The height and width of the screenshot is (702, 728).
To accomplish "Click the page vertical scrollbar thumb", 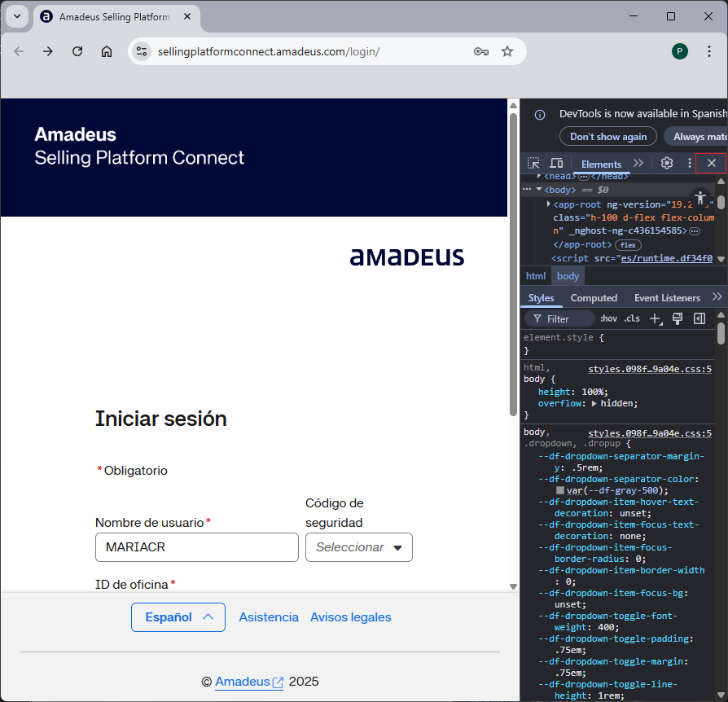I will (513, 265).
